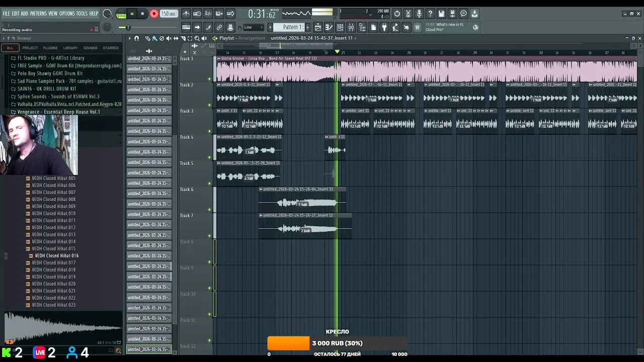Click the one-click audio recording microphone icon
Image resolution: width=644 pixels, height=362 pixels.
point(419,14)
